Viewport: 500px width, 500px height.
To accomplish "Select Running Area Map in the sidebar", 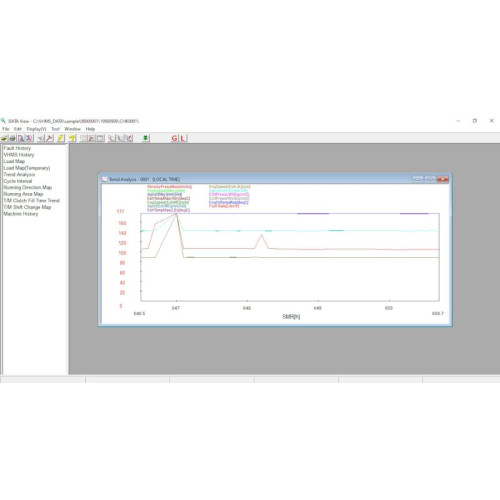I will click(x=23, y=194).
